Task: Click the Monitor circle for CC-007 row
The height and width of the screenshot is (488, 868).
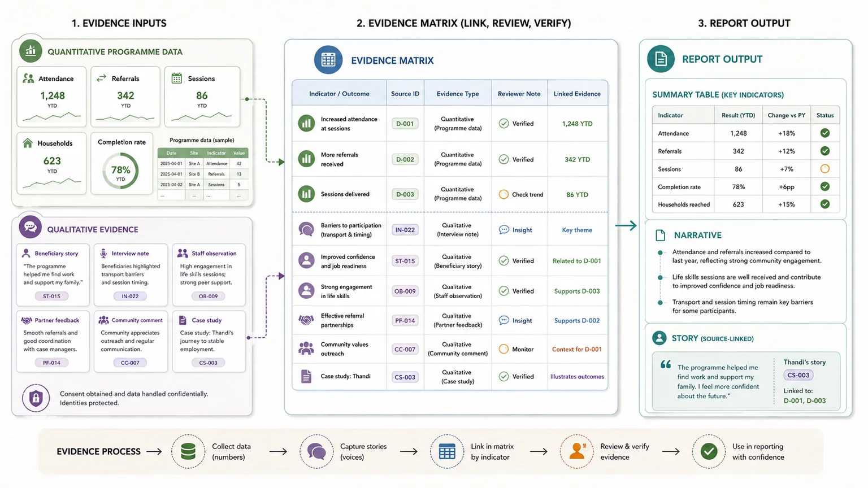Action: tap(504, 349)
